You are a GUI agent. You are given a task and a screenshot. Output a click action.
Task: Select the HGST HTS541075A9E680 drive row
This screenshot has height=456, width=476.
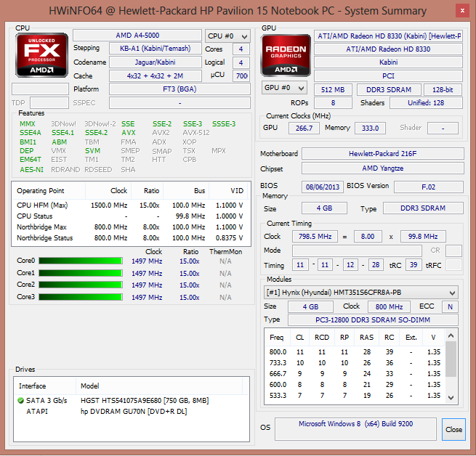[x=131, y=401]
